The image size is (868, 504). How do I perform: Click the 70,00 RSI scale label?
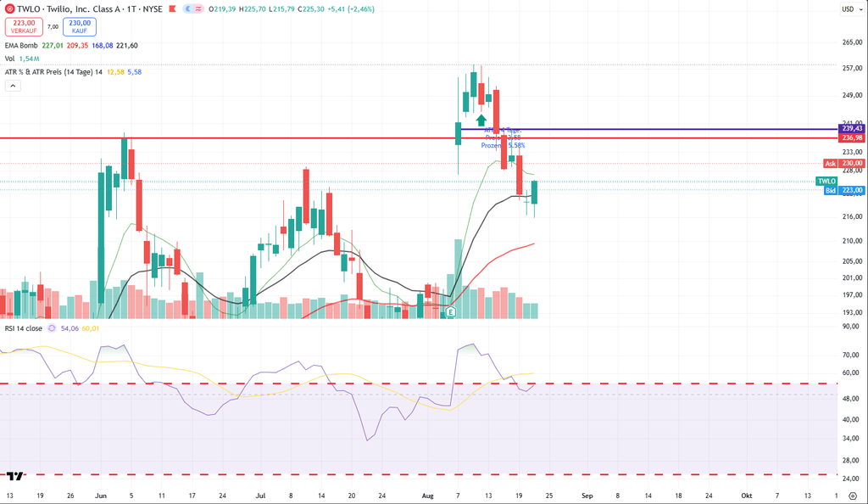point(851,355)
